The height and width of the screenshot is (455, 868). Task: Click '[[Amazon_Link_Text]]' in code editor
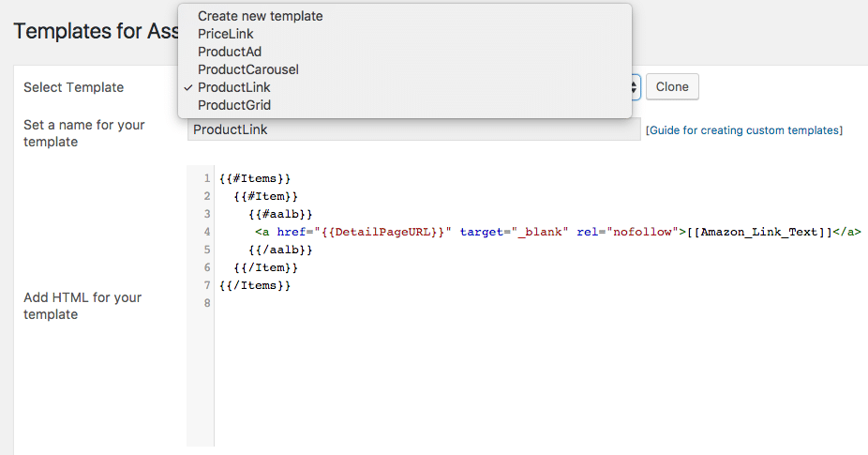pos(759,232)
